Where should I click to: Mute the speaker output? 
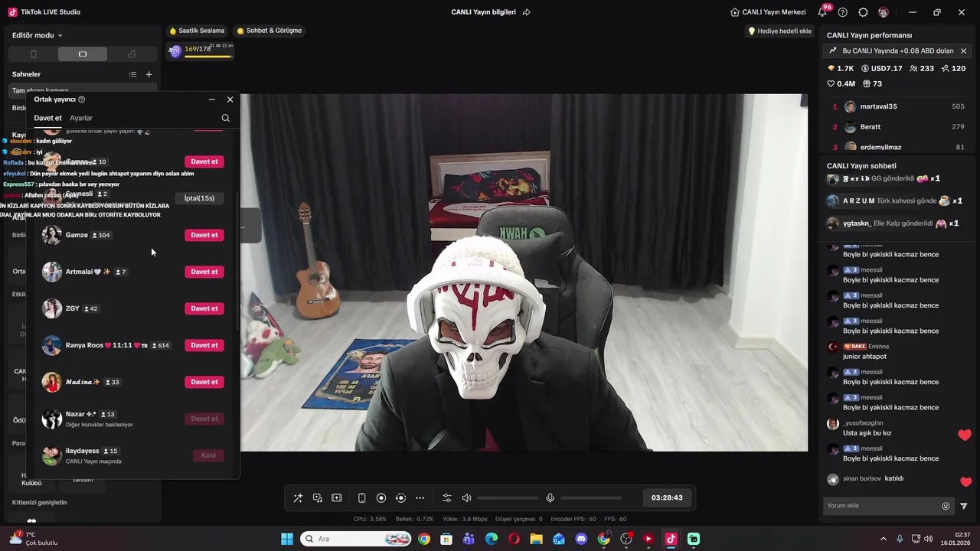466,497
